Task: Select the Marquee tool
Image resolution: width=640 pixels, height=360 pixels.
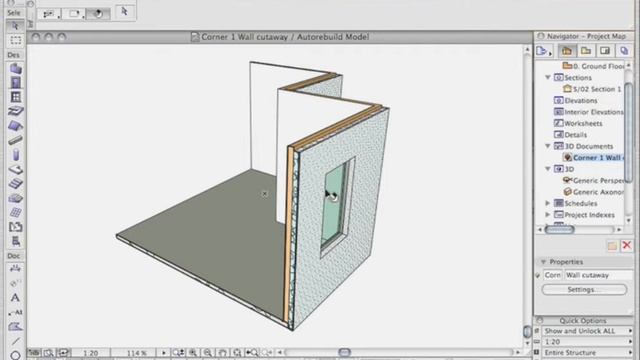Action: click(x=16, y=40)
